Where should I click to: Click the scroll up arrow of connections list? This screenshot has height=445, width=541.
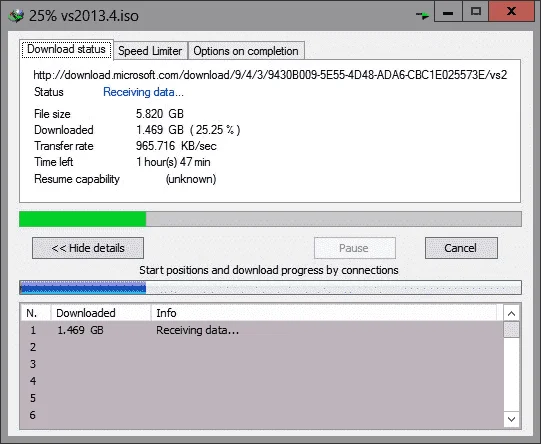pos(511,314)
